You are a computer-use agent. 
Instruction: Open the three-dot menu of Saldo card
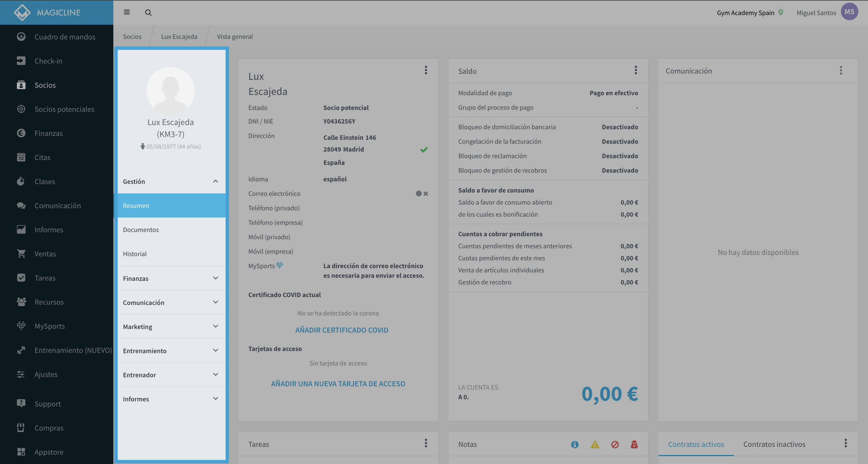[636, 70]
